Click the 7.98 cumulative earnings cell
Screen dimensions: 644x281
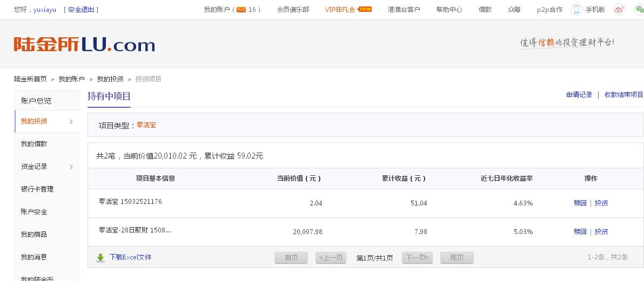[420, 232]
